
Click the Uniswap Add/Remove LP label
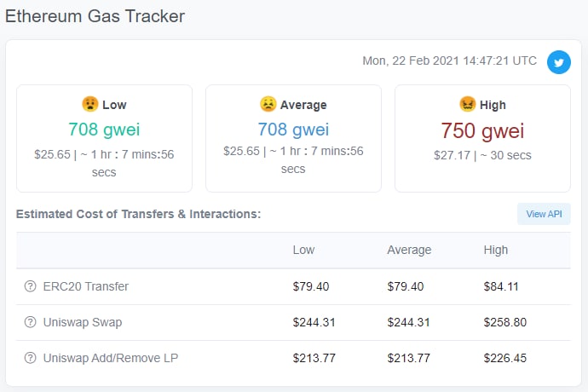pyautogui.click(x=111, y=358)
